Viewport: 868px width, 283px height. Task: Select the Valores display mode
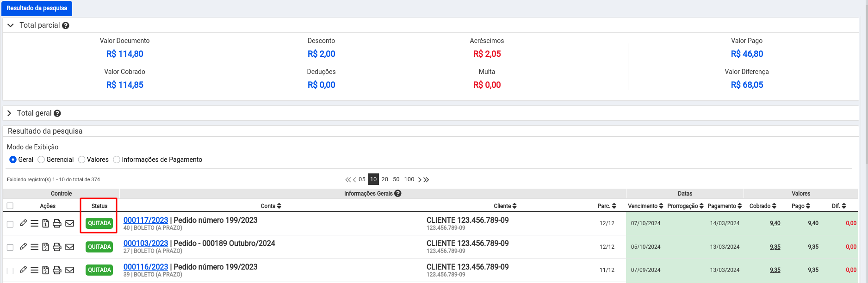82,160
